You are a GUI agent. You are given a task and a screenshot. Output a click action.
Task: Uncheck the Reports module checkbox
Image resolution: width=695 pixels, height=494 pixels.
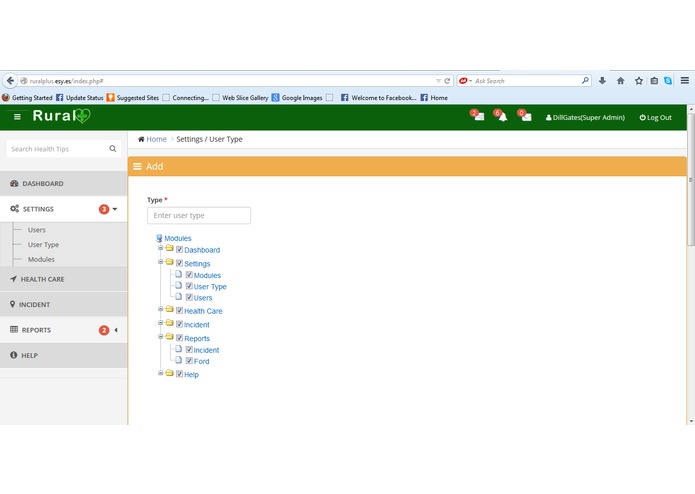(x=180, y=338)
